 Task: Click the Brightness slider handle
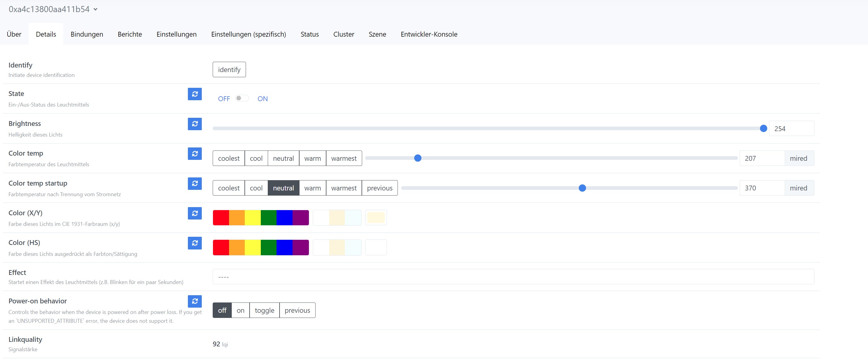[x=764, y=128]
